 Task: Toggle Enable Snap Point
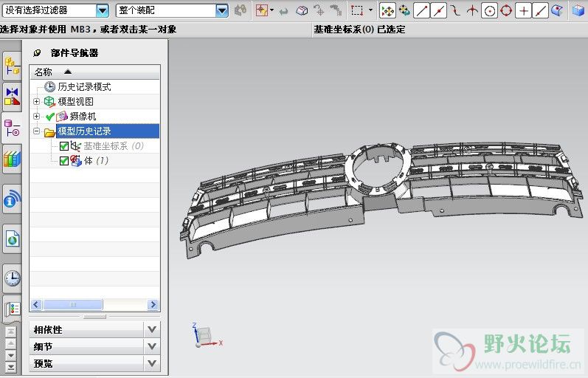pos(387,10)
